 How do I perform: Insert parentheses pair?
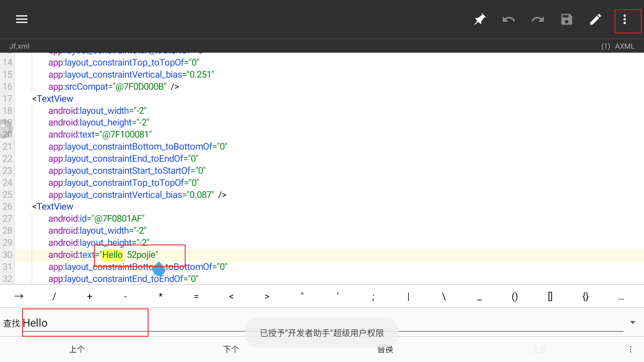pyautogui.click(x=515, y=296)
